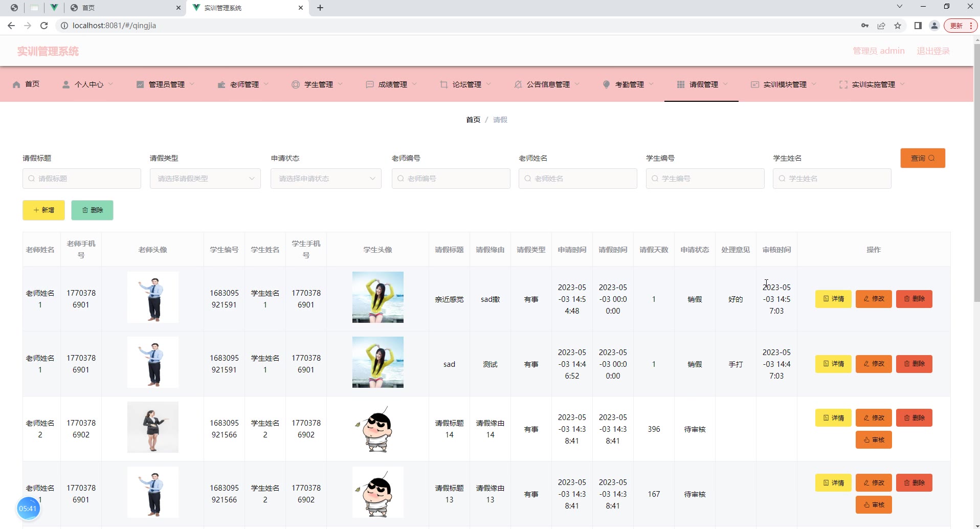Screen dimensions: 980x529
Task: Open the browser profile avatar icon
Action: click(x=934, y=26)
